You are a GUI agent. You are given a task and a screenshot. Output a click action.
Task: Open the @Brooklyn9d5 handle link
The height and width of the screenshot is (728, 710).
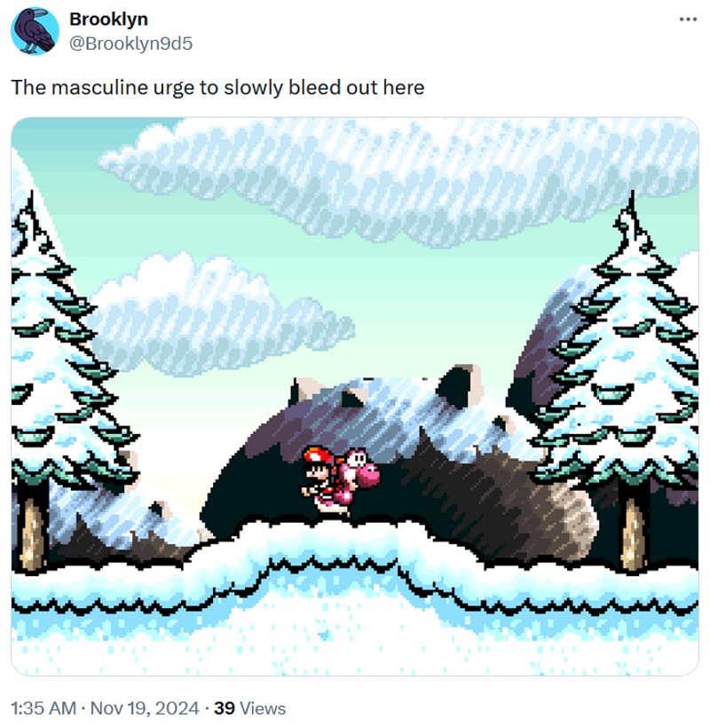pos(130,44)
